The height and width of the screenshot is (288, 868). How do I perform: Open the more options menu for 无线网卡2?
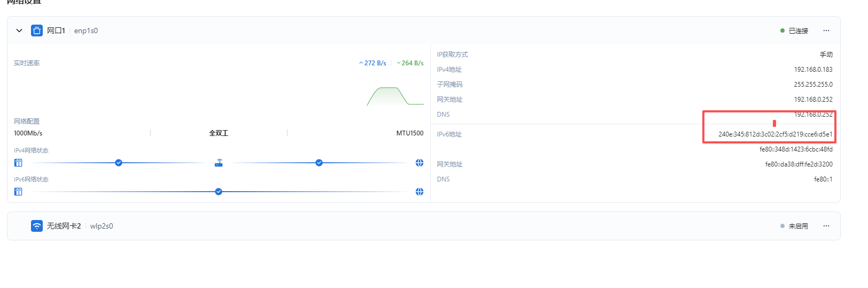pos(826,226)
